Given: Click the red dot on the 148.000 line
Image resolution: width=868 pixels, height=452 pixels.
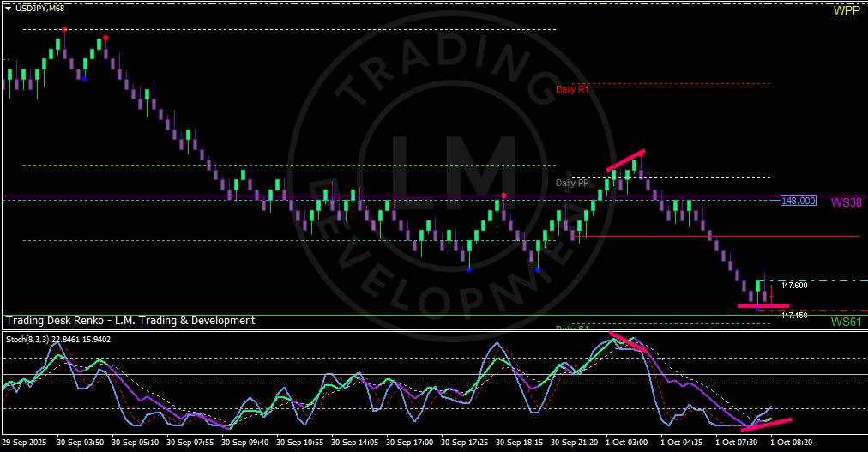Looking at the screenshot, I should [503, 196].
